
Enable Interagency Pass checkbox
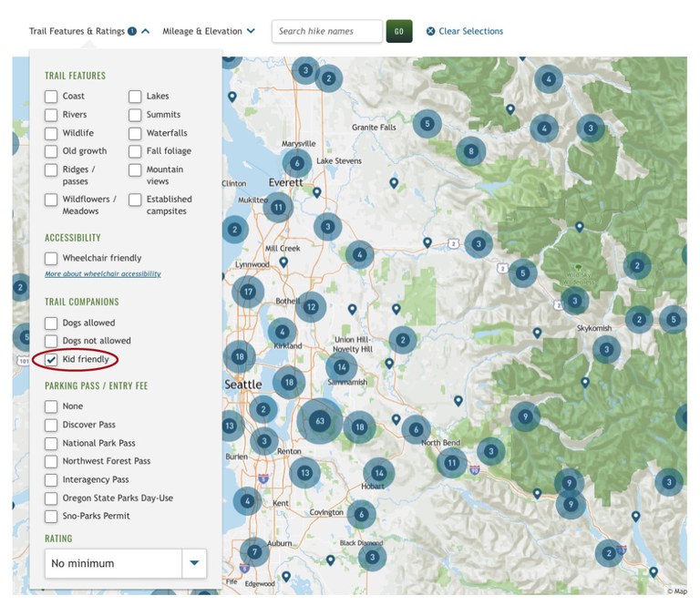(x=51, y=480)
